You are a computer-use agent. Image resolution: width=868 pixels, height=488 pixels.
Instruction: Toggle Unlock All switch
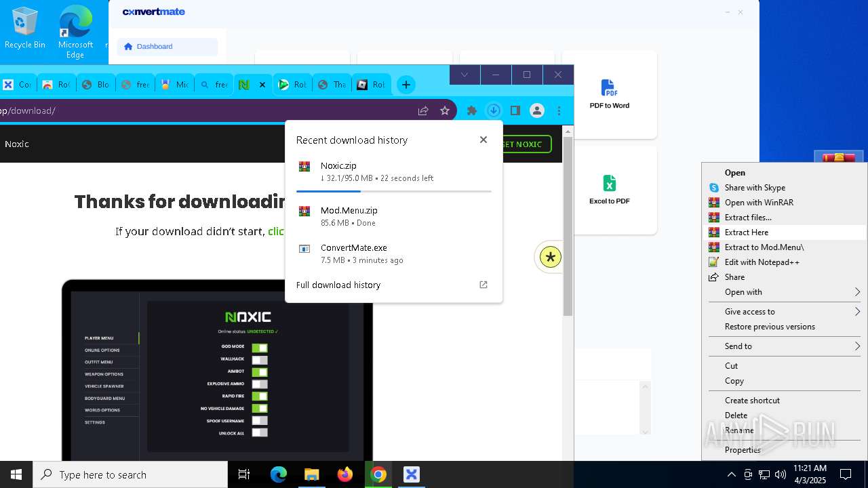(x=260, y=432)
